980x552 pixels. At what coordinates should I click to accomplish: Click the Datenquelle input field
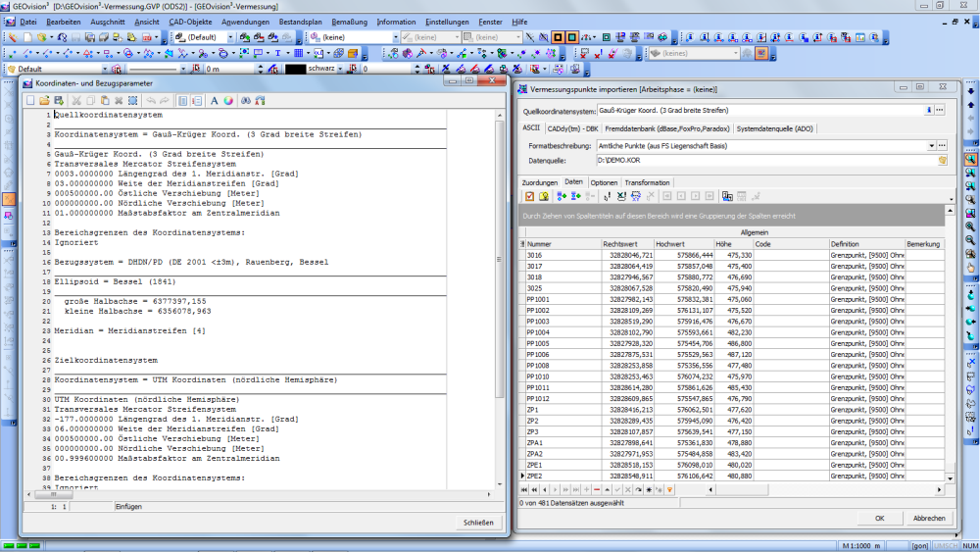coord(766,161)
